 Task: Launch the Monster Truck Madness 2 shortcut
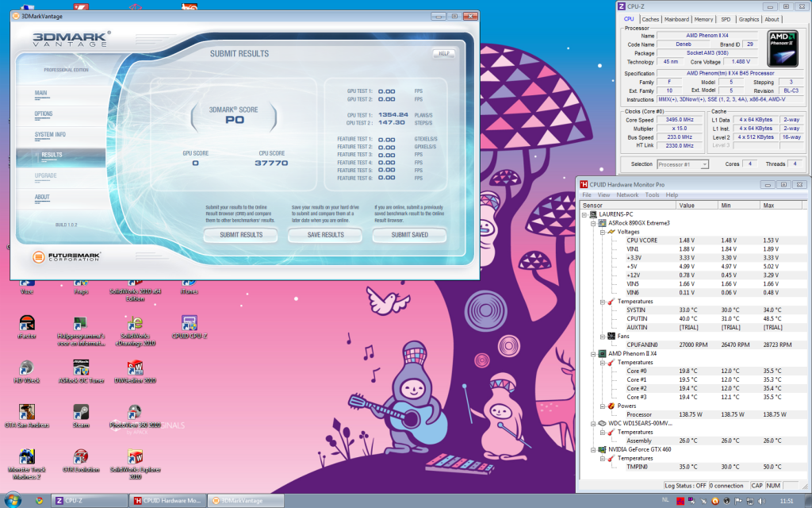pos(27,464)
